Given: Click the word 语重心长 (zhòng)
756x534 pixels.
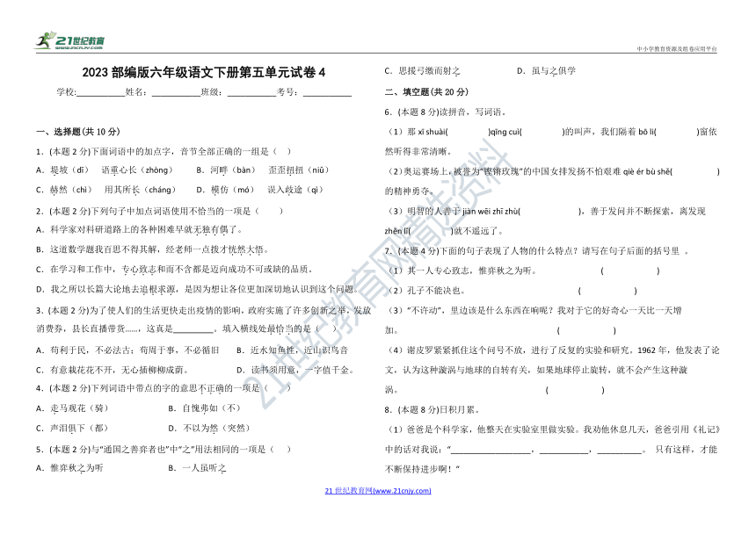Looking at the screenshot, I should (x=137, y=170).
